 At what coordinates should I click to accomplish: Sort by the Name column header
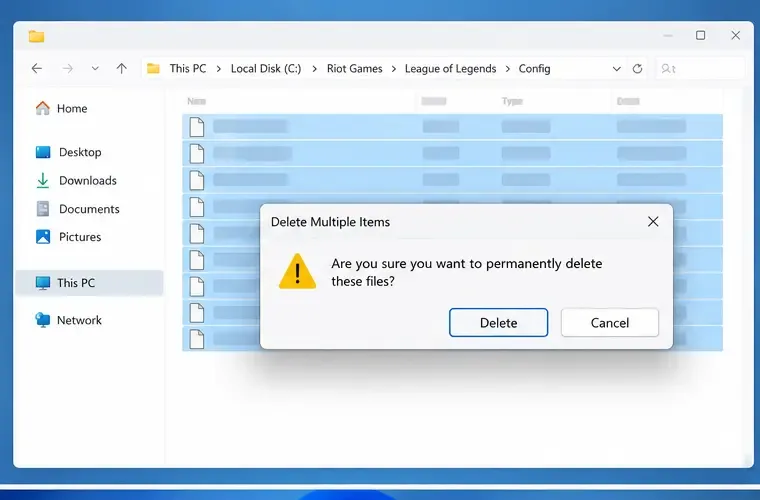196,101
